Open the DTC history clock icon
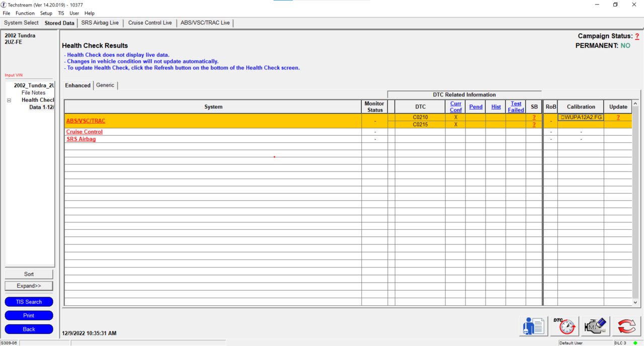The image size is (644, 346). (565, 326)
